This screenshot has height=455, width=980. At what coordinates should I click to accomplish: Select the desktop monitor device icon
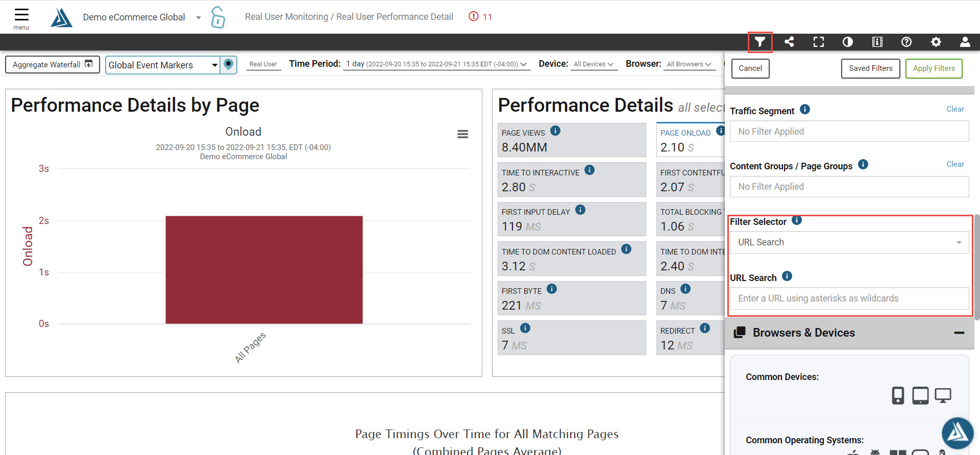click(943, 395)
